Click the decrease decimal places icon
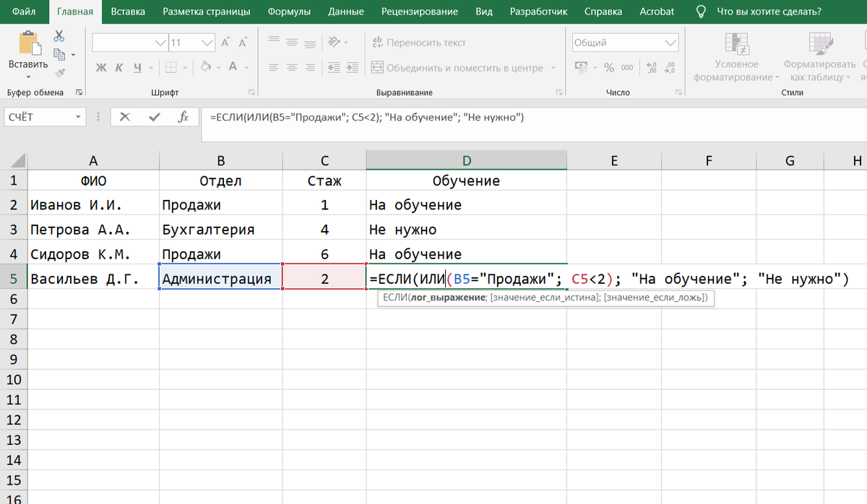Viewport: 867px width, 504px height. (x=670, y=67)
